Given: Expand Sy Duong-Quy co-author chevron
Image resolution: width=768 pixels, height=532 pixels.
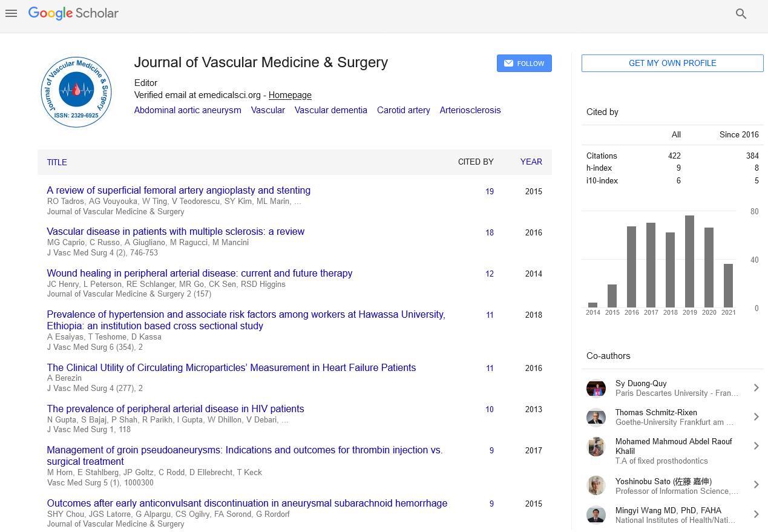Looking at the screenshot, I should (756, 388).
